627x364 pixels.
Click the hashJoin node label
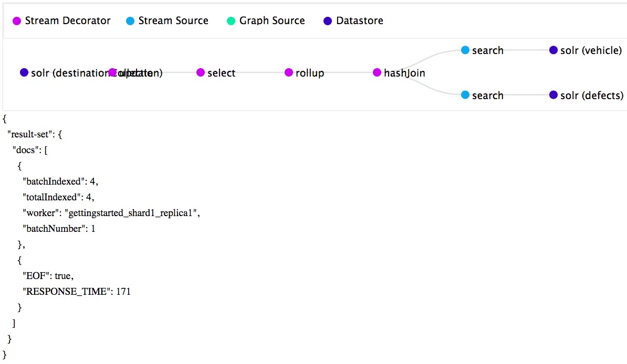pos(404,73)
